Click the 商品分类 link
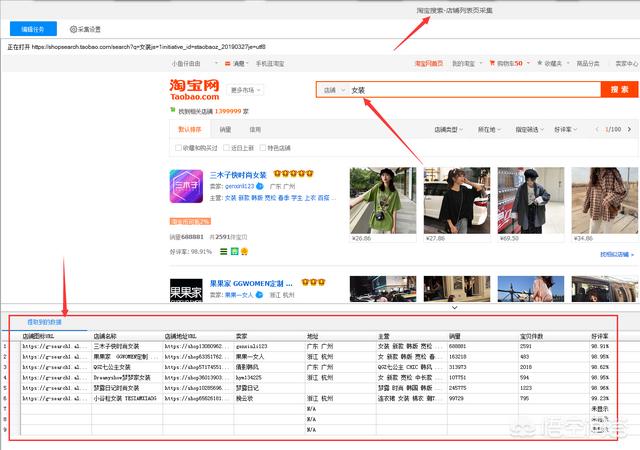This screenshot has width=640, height=450. [588, 63]
